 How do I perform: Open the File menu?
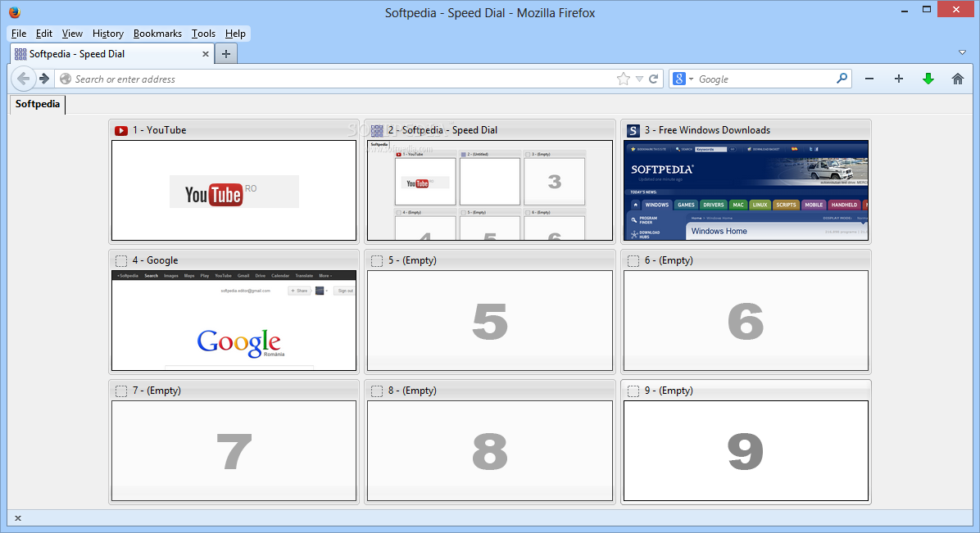[19, 33]
